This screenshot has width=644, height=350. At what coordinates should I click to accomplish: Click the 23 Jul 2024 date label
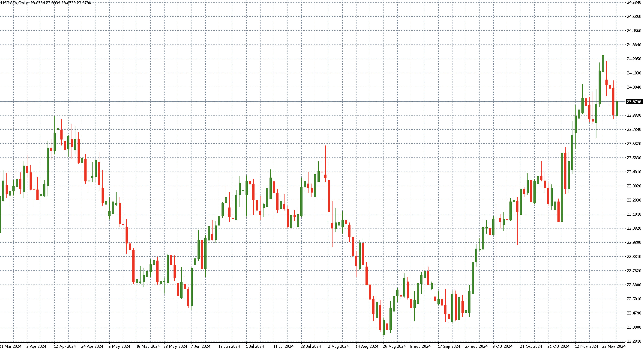point(310,347)
